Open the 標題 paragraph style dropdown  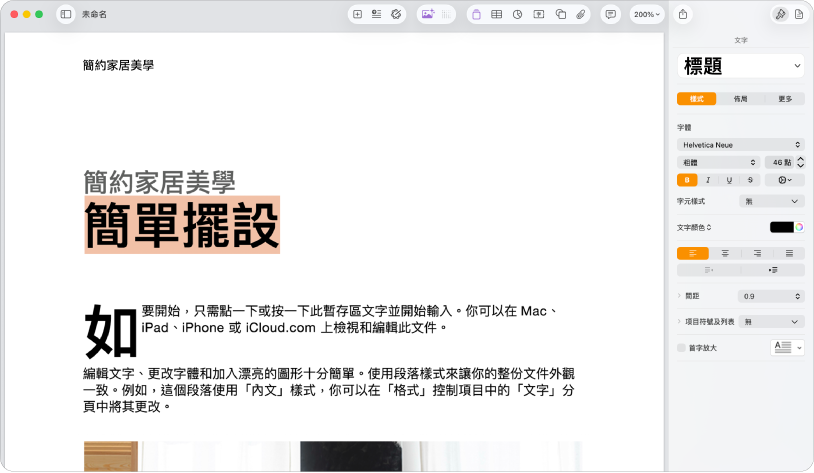[x=741, y=66]
